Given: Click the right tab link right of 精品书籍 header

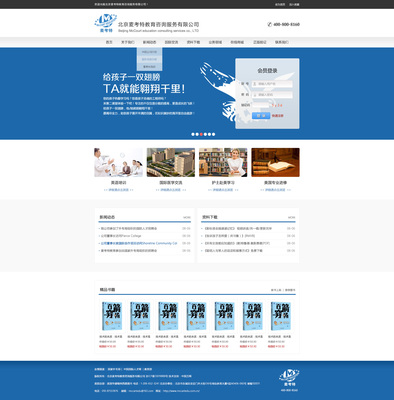Looking at the screenshot, I should tap(290, 290).
